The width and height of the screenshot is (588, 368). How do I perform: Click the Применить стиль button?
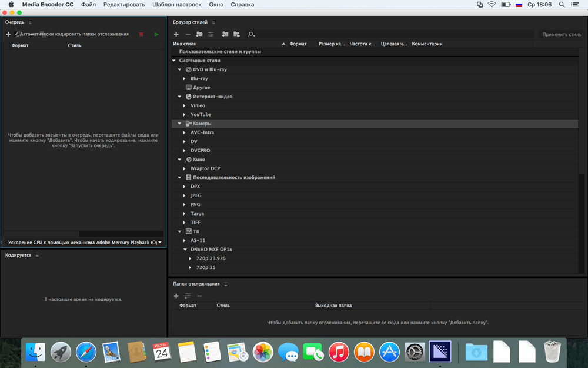pos(562,34)
